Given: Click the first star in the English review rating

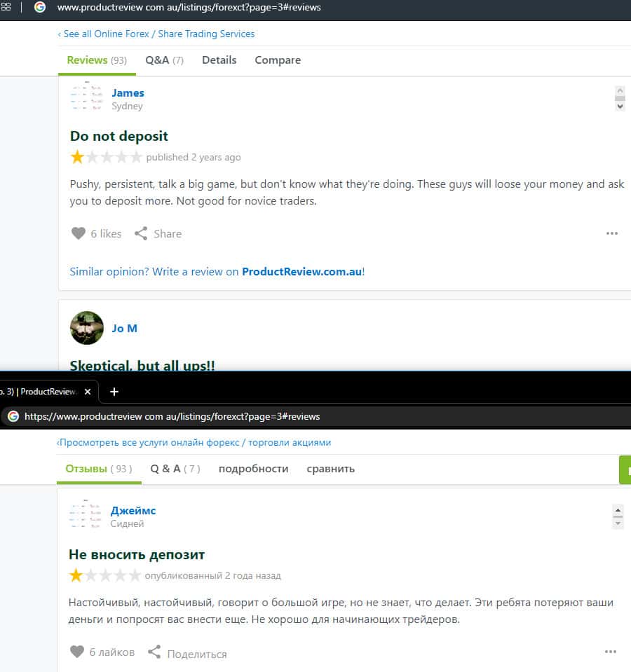Looking at the screenshot, I should pyautogui.click(x=77, y=157).
